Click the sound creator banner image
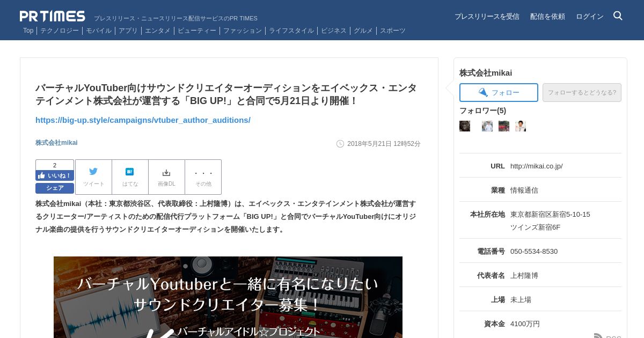The height and width of the screenshot is (338, 644). coord(228,297)
